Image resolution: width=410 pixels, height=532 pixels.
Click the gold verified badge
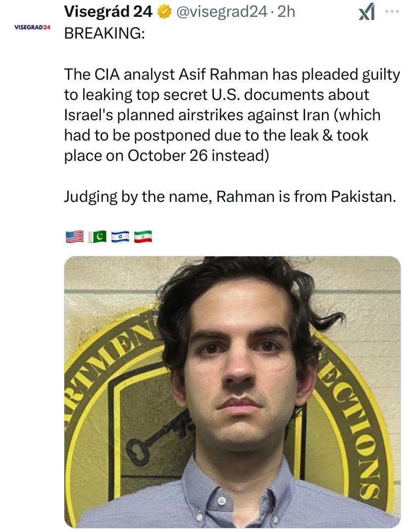pos(164,12)
